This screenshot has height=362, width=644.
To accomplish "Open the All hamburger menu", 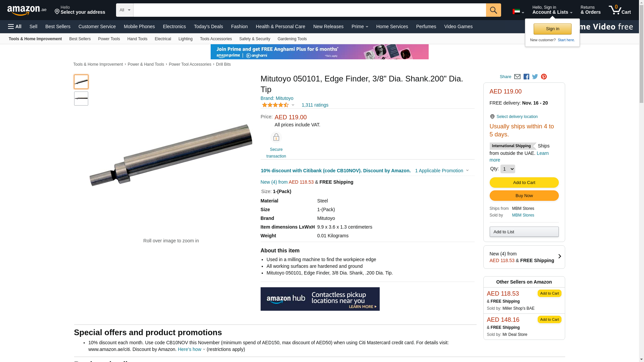I will [15, 26].
